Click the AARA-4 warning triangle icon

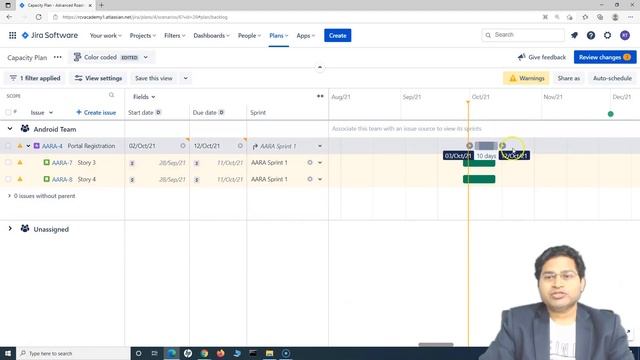20,146
